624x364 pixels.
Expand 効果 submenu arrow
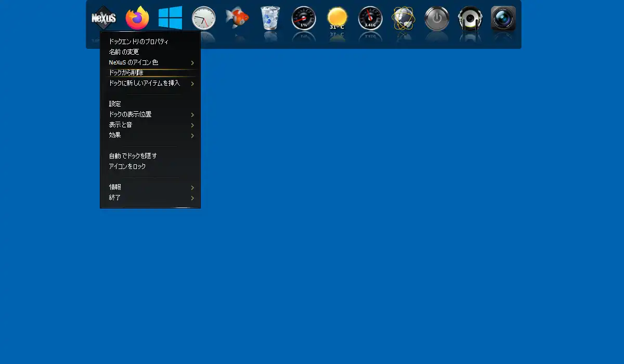(192, 136)
